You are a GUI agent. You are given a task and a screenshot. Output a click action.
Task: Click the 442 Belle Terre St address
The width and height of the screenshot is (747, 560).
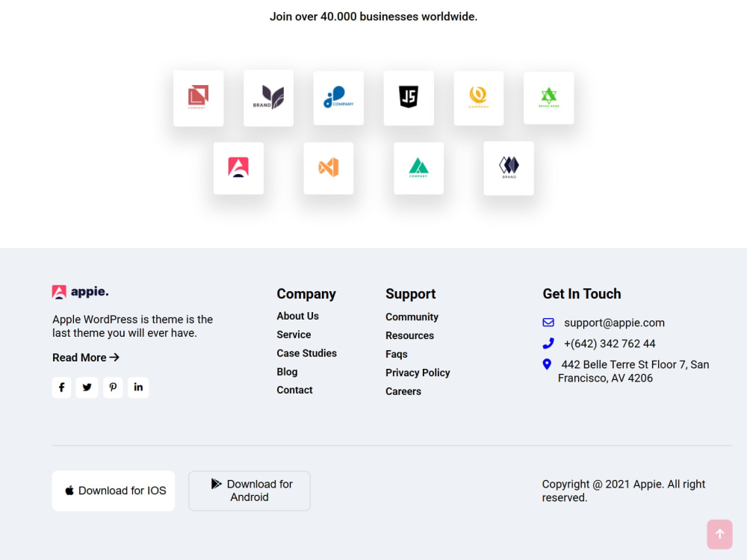pos(633,371)
